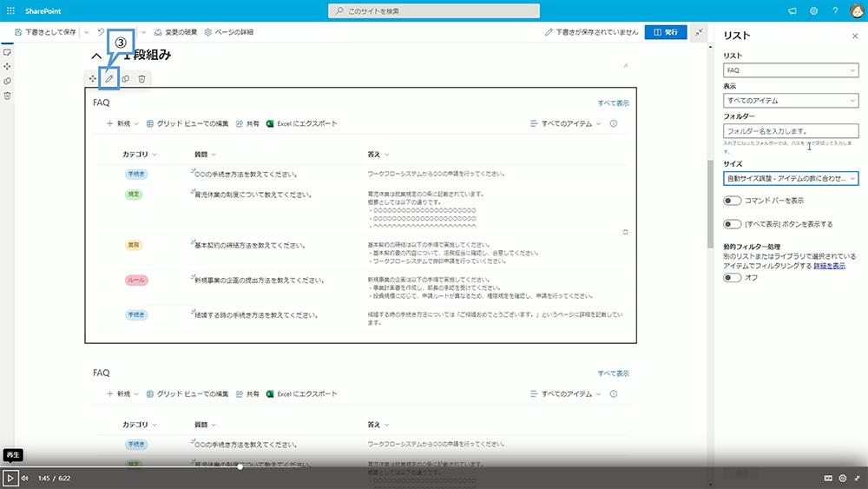This screenshot has width=868, height=489.
Task: Open the カテゴリ column header menu in first FAQ
Action: [x=140, y=155]
